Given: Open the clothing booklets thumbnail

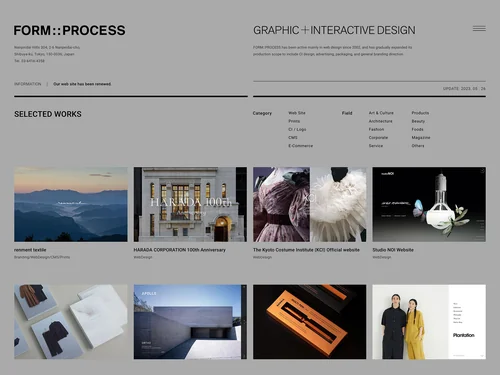Looking at the screenshot, I should [71, 322].
